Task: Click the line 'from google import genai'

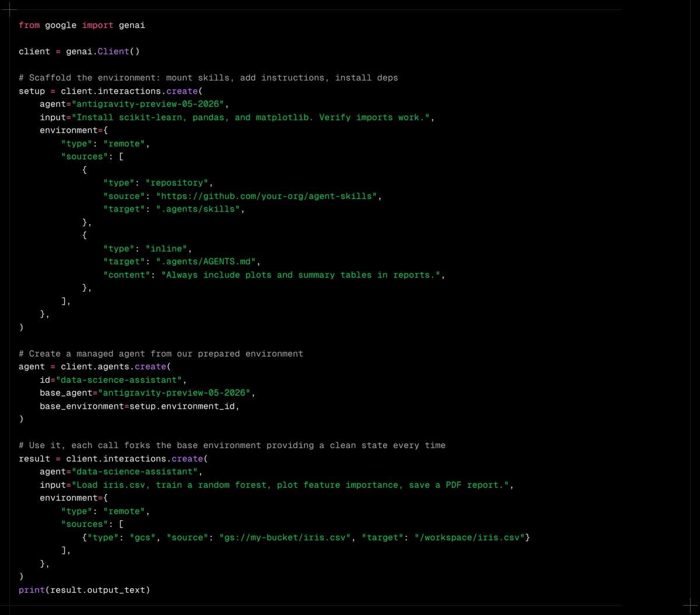Action: (82, 25)
